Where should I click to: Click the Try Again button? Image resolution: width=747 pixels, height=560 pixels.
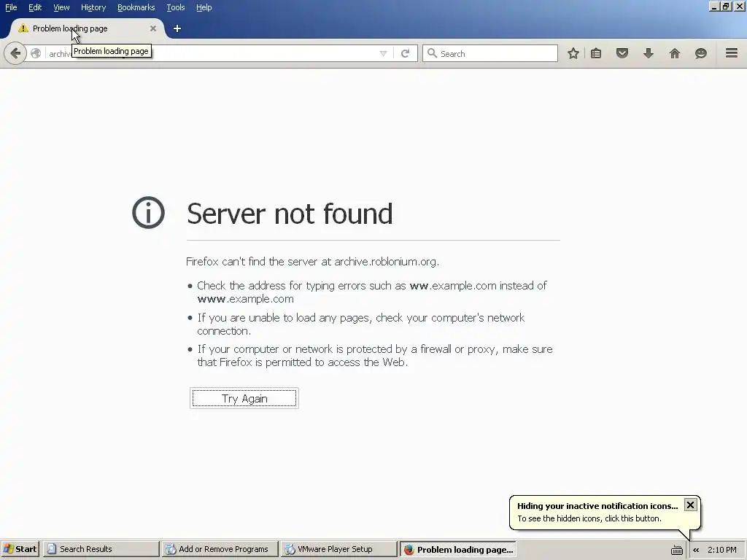(244, 398)
